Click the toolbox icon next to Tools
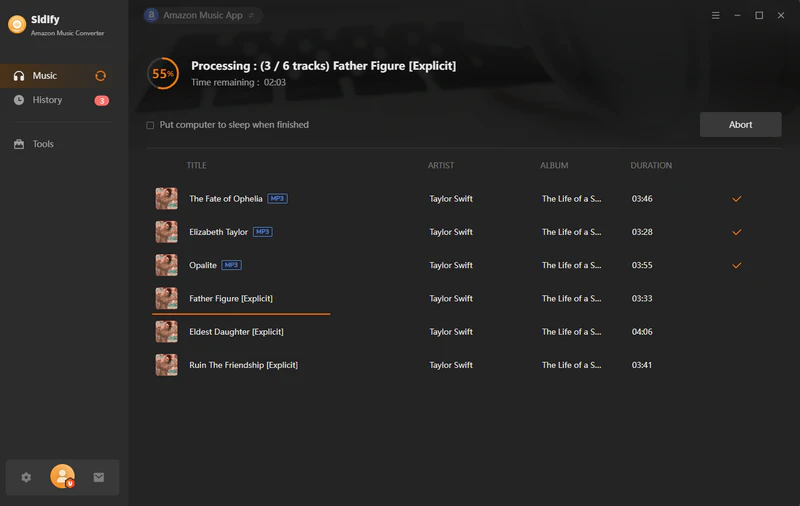Screen dimensions: 800x506 [19, 144]
